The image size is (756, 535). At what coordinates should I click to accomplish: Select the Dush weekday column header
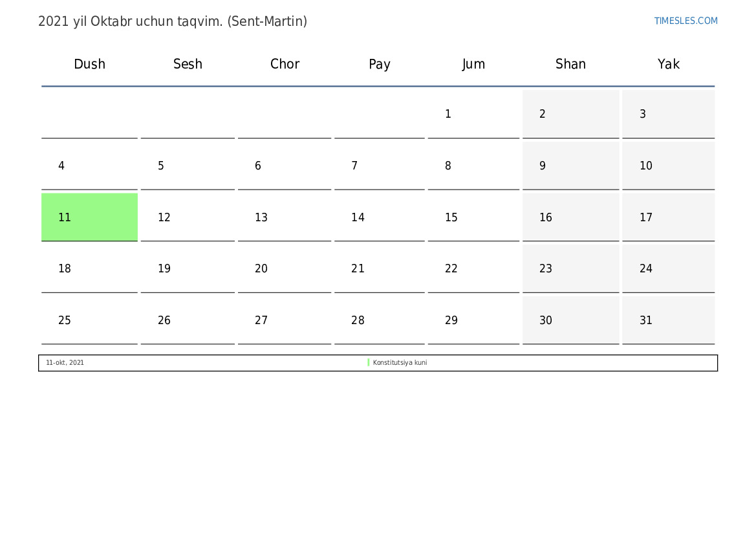[89, 64]
